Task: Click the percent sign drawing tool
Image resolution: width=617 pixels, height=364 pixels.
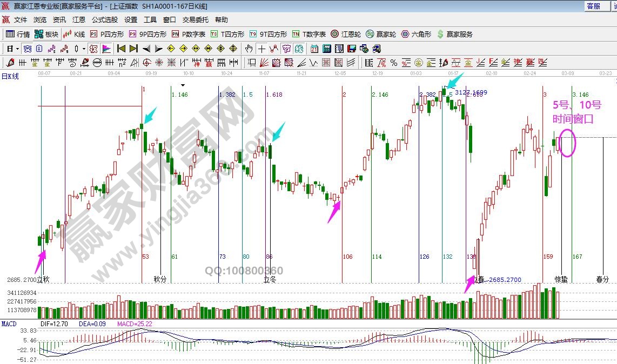Action: pyautogui.click(x=393, y=63)
